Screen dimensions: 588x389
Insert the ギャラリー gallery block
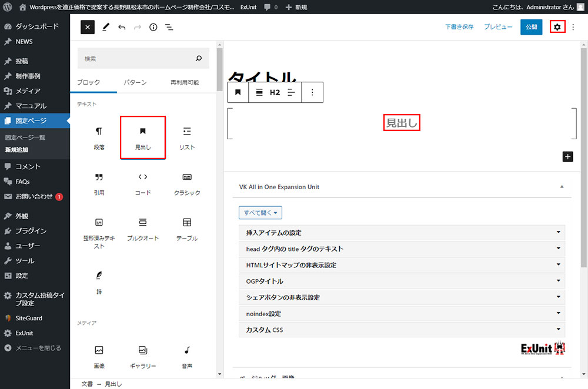143,357
